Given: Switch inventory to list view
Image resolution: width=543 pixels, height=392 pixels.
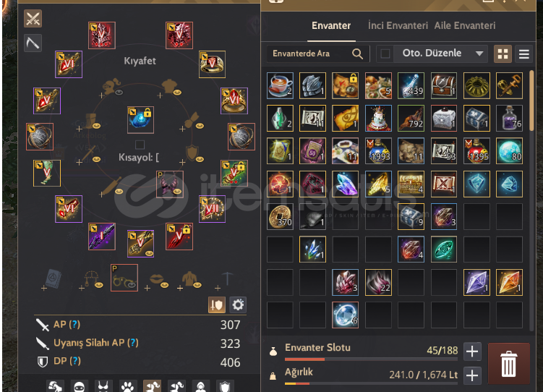Looking at the screenshot, I should 523,54.
